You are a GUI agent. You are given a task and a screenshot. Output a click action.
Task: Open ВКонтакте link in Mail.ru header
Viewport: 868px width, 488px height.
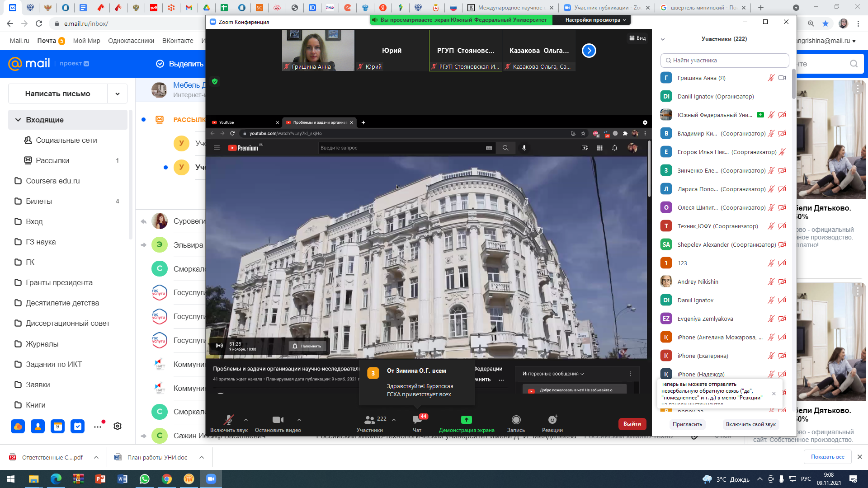[x=178, y=41]
